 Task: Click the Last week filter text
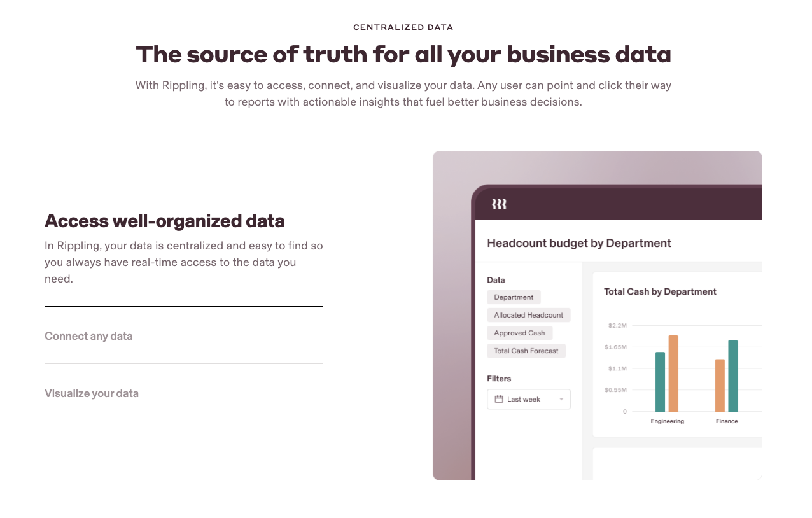coord(523,400)
